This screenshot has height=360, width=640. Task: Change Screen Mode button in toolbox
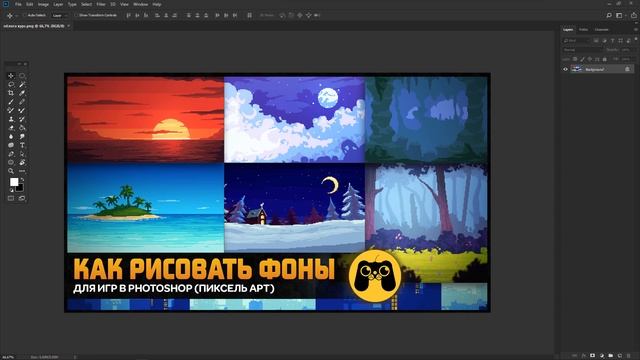22,198
